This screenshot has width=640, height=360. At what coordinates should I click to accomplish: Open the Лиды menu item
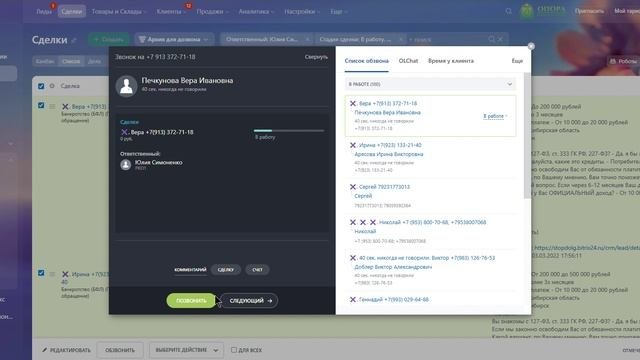tap(44, 11)
